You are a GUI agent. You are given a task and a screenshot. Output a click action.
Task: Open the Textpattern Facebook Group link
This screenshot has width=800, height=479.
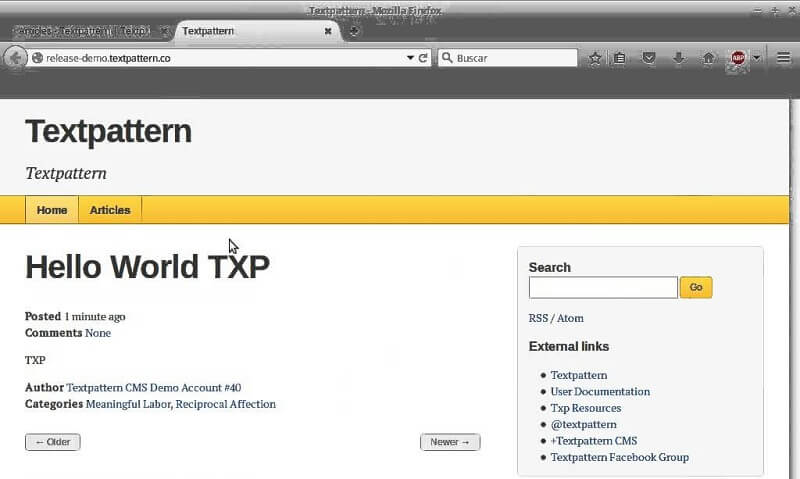click(x=619, y=457)
